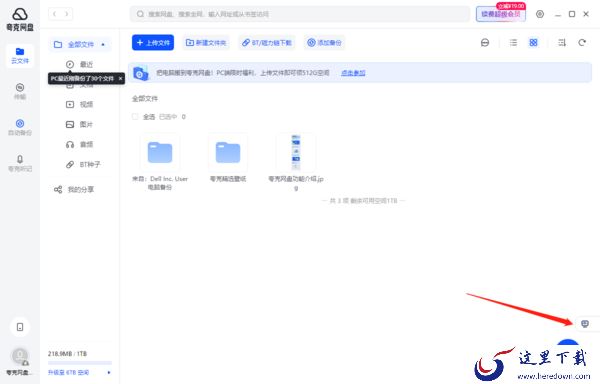Click the BT/磁力链下载 button
The height and width of the screenshot is (384, 600).
(x=267, y=42)
